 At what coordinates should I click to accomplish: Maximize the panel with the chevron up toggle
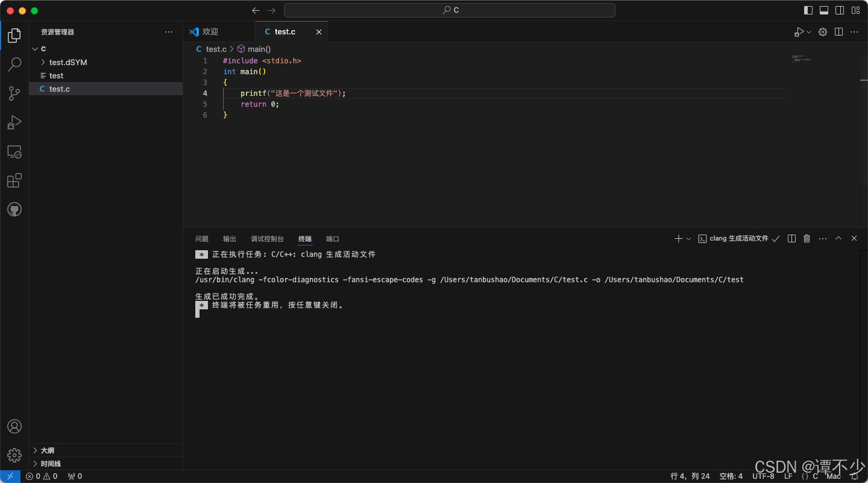point(838,238)
